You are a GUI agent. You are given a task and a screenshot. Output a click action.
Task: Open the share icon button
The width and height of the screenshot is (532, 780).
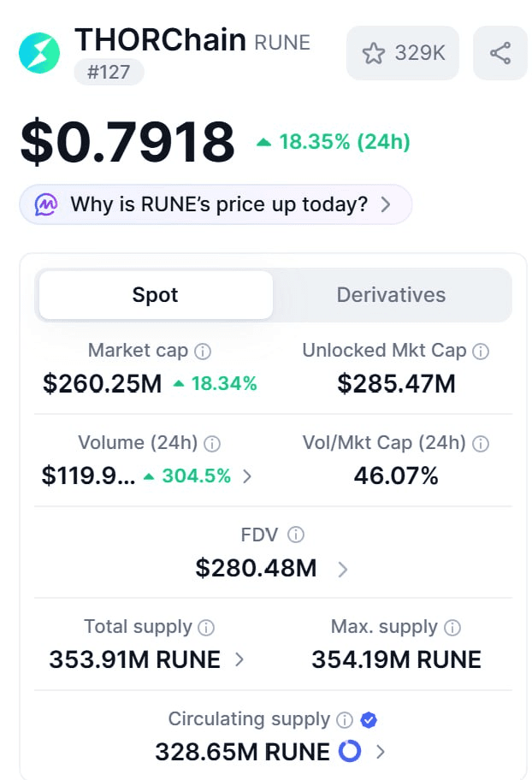500,53
